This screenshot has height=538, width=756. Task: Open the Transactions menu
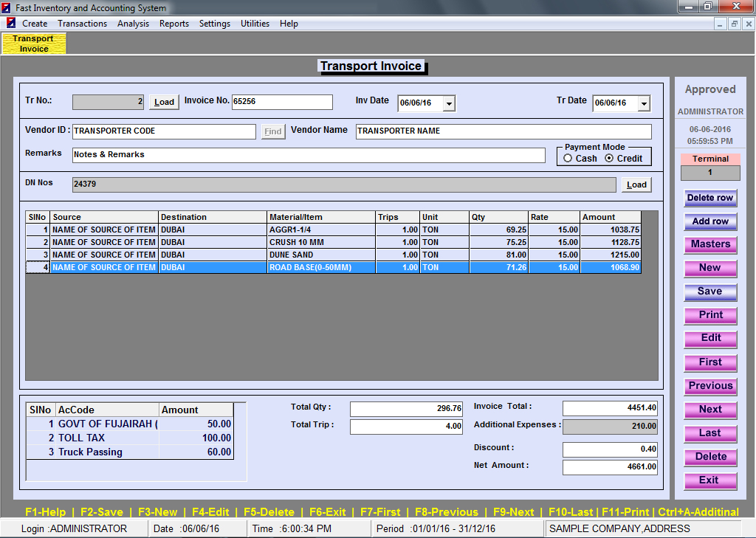82,24
